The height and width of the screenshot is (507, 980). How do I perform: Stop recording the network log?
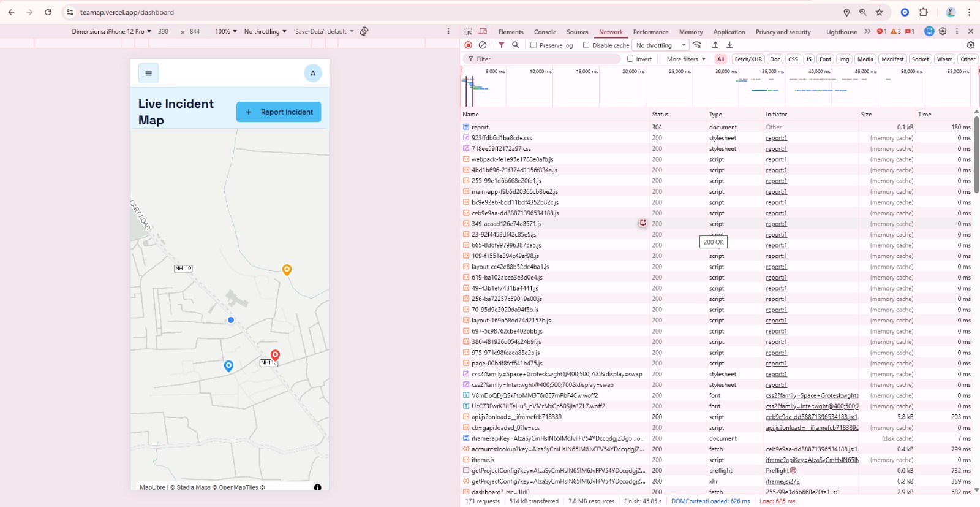(469, 45)
